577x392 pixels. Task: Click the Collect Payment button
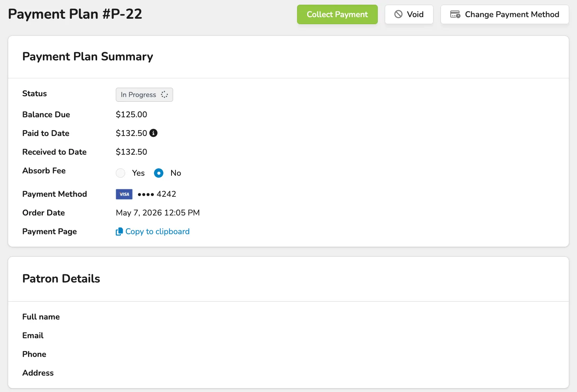point(337,14)
